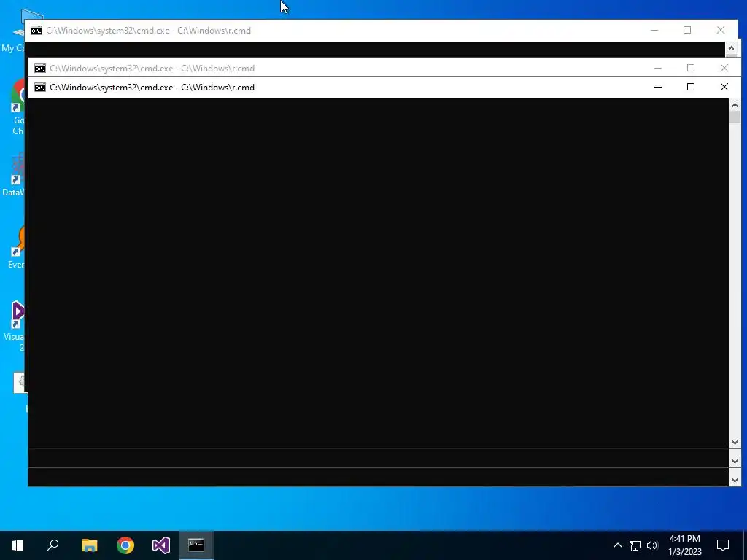This screenshot has width=747, height=560.
Task: Open volume control tray icon
Action: click(x=652, y=545)
